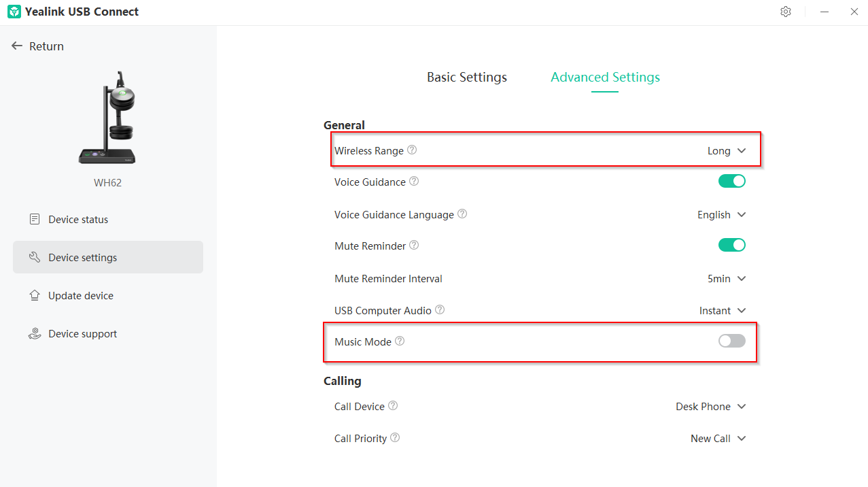This screenshot has height=487, width=868.
Task: Click help icon next to Mute Reminder
Action: tap(414, 246)
